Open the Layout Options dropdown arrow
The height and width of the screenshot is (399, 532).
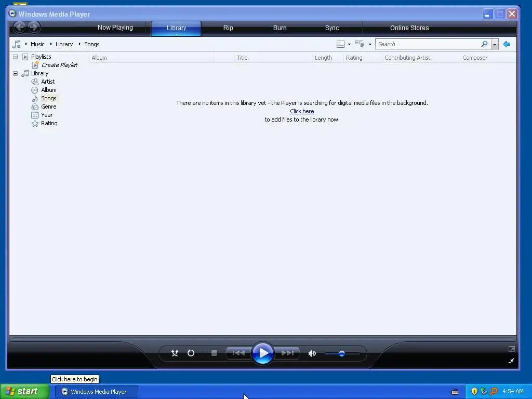(x=349, y=45)
